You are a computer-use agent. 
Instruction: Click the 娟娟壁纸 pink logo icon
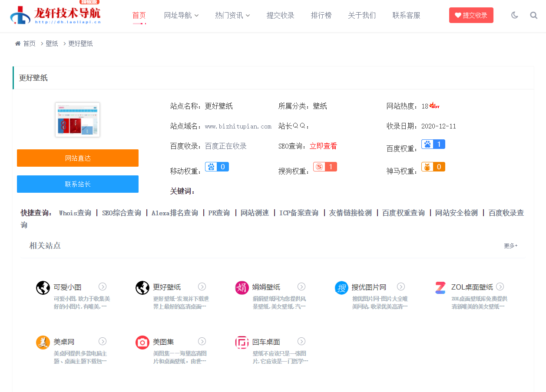[242, 287]
